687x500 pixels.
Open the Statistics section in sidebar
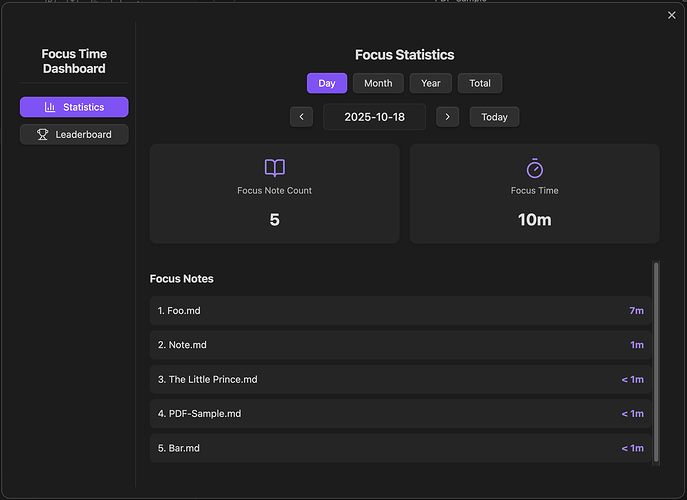(x=74, y=107)
